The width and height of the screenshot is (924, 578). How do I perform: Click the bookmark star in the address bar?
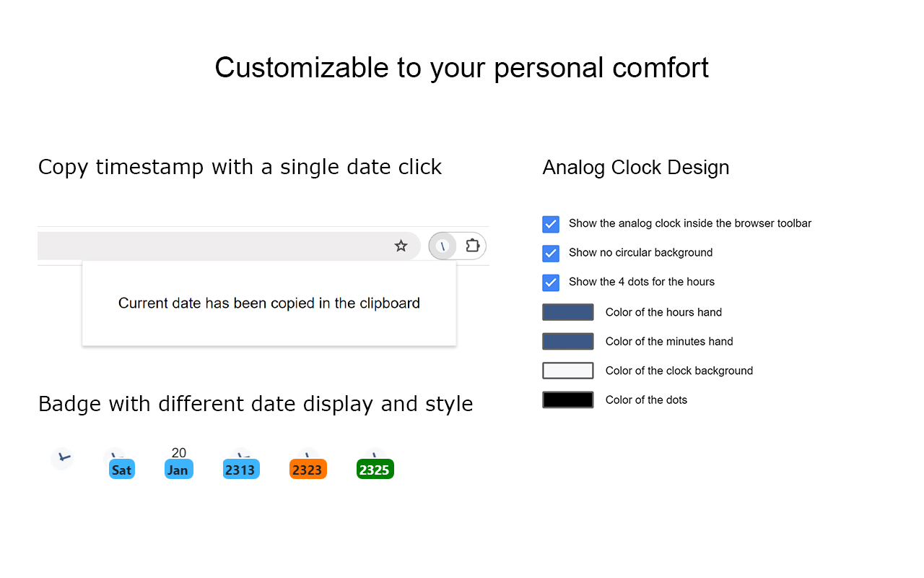pos(401,246)
